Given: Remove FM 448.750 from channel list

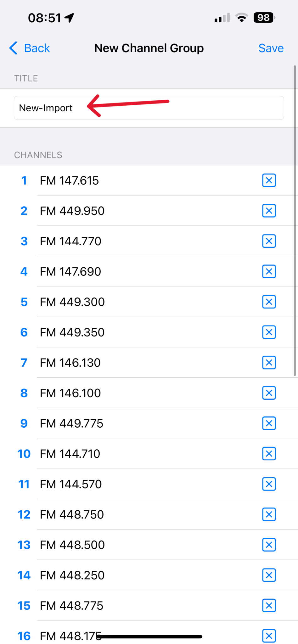Looking at the screenshot, I should coord(269,514).
